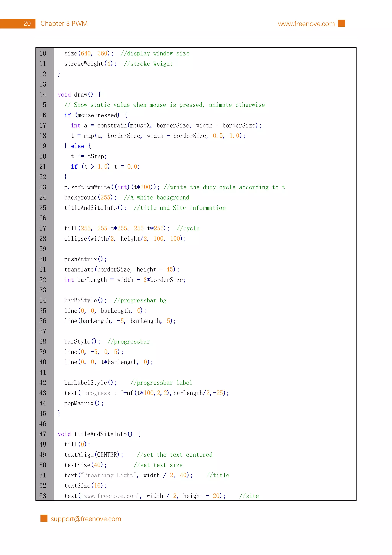
Task: Click the 'Chapter 3 PWM' header text
Action: pyautogui.click(x=64, y=23)
